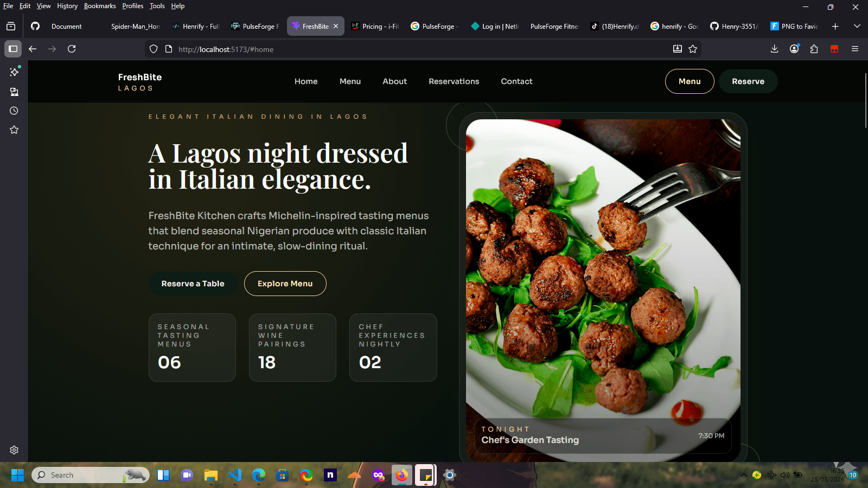Viewport: 868px width, 488px height.
Task: Go back to previous page
Action: [33, 49]
